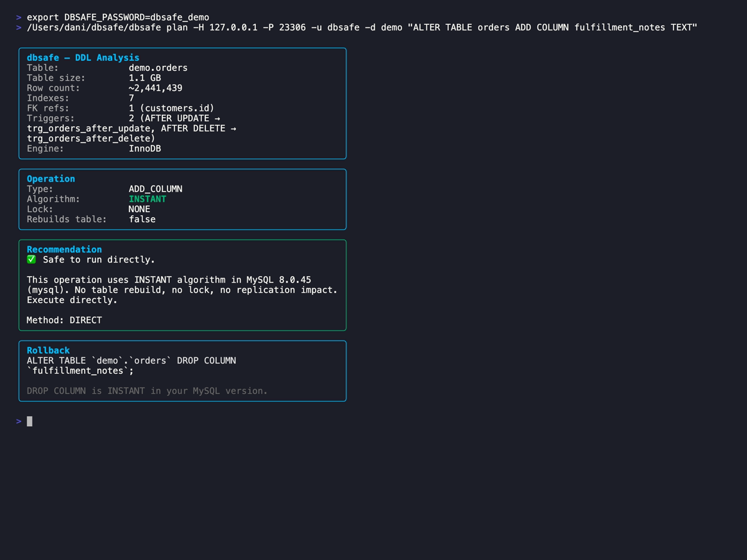
Task: Click the purple prompt chevron at bottom
Action: pyautogui.click(x=18, y=421)
